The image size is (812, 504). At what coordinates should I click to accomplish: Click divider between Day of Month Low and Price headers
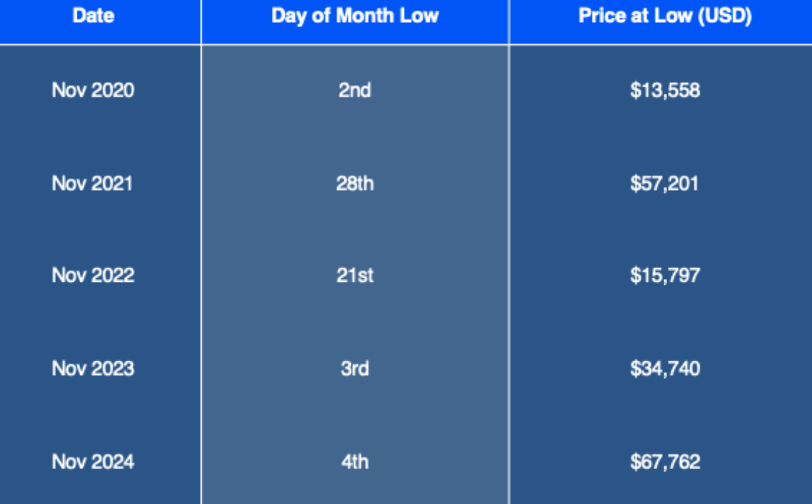point(509,21)
